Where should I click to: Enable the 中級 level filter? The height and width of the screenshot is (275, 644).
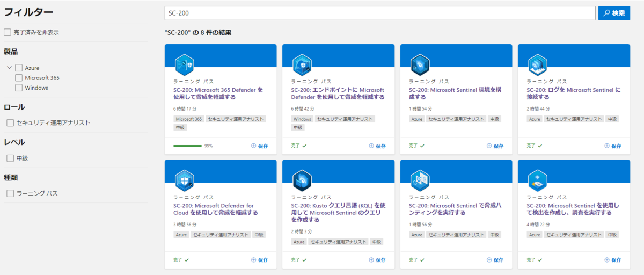pyautogui.click(x=10, y=158)
